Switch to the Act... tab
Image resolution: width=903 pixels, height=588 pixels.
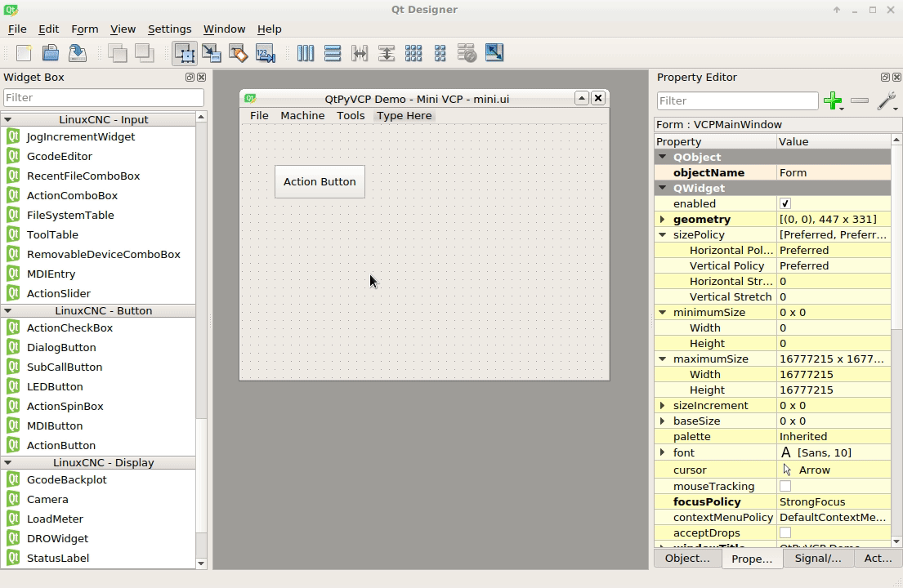[x=878, y=558]
